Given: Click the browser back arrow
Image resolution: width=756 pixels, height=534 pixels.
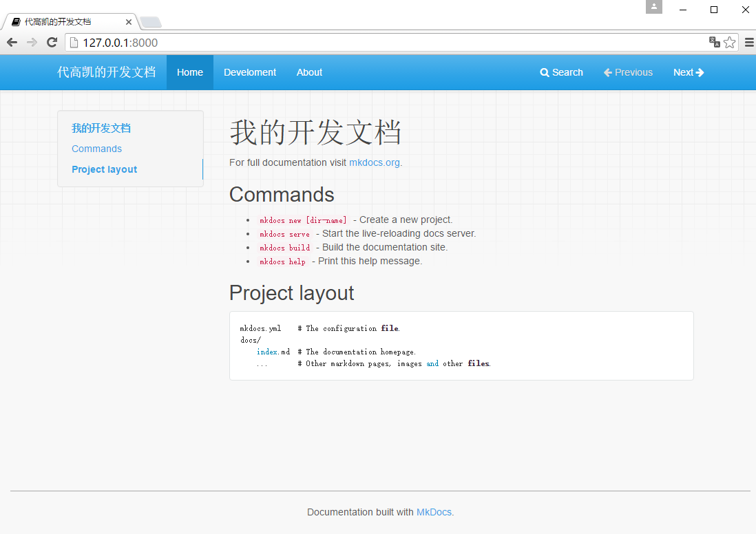Looking at the screenshot, I should click(x=12, y=43).
